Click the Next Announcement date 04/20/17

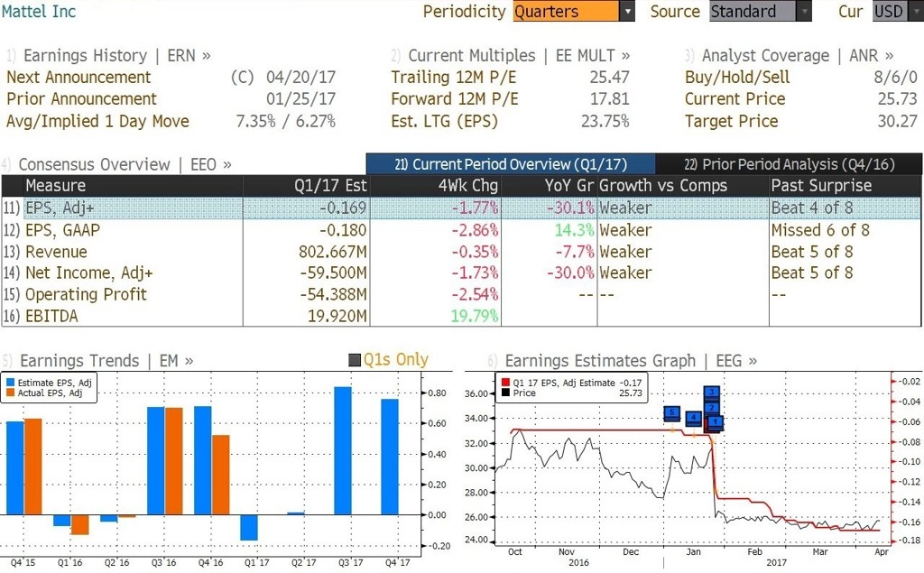pos(300,78)
